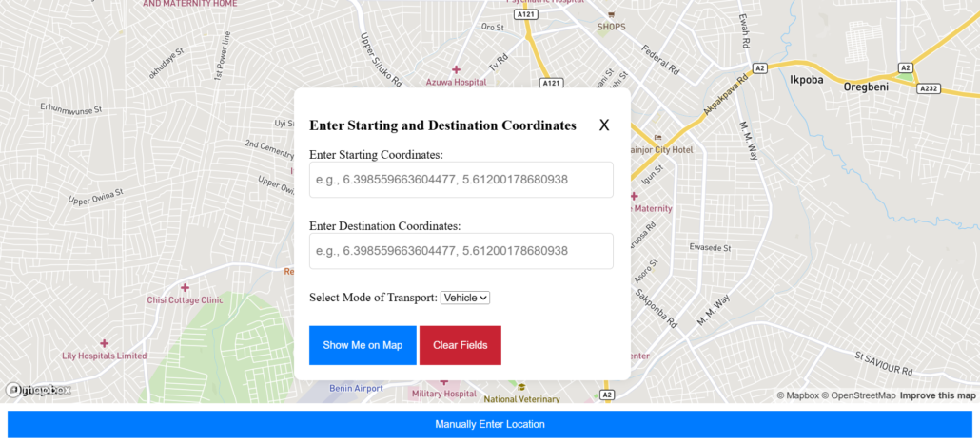
Task: Click the okhudaye St label
Action: [166, 65]
